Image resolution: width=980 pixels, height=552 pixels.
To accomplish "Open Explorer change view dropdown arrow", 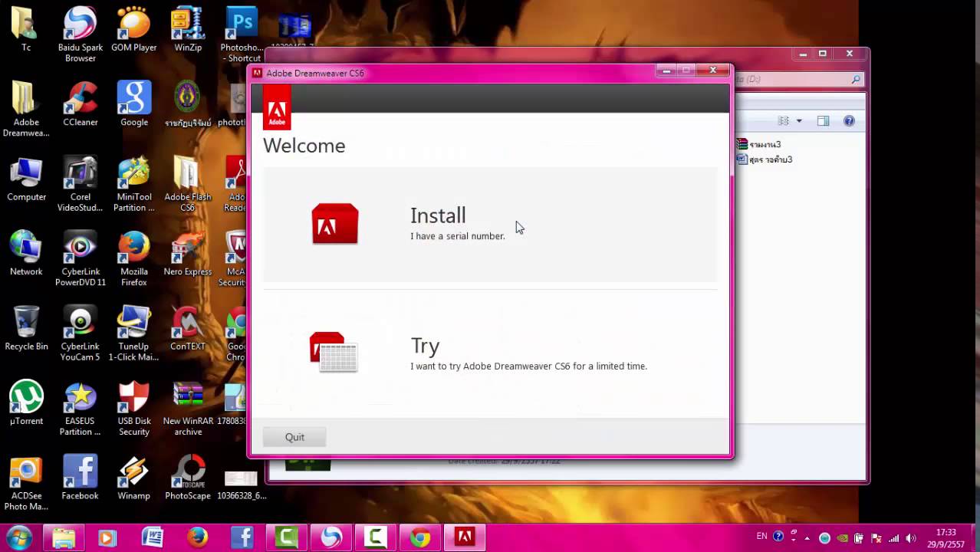I will click(798, 121).
